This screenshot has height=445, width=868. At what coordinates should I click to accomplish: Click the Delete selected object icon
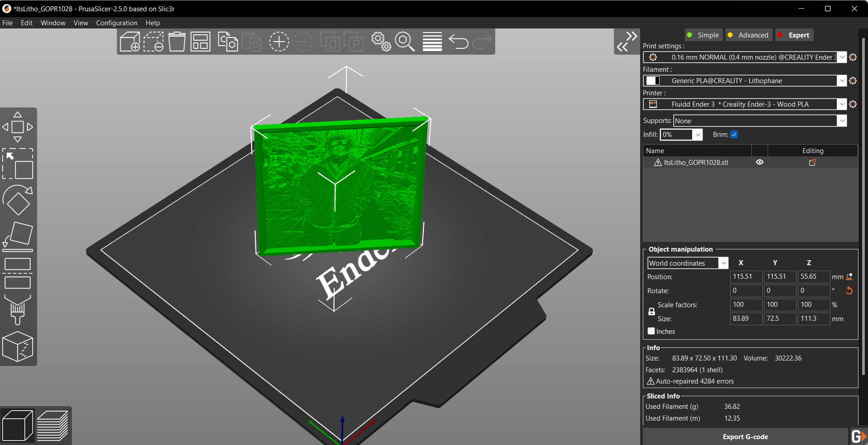point(154,42)
